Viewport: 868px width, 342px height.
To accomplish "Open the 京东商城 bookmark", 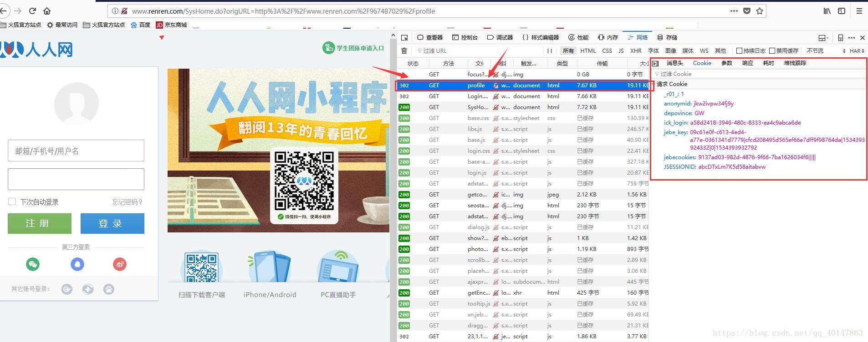I will (x=172, y=25).
